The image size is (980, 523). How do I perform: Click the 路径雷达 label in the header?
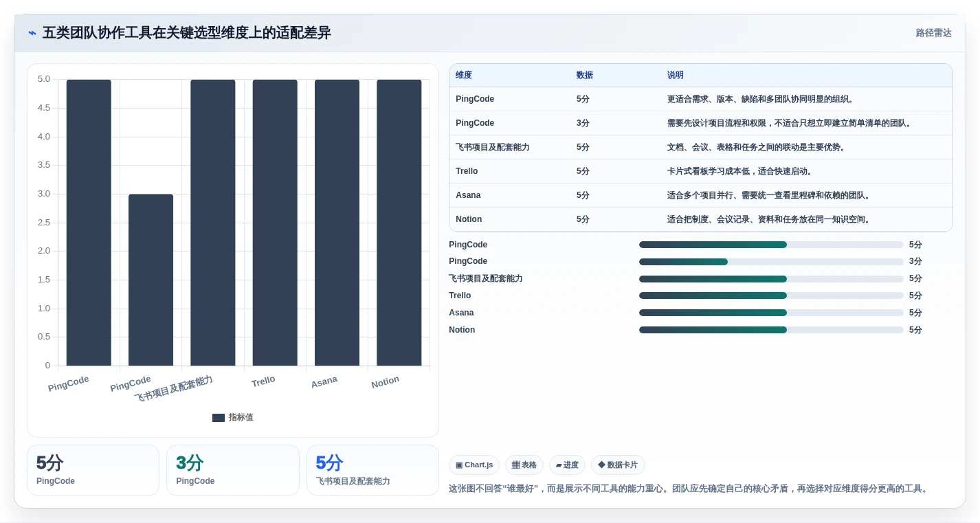click(933, 33)
